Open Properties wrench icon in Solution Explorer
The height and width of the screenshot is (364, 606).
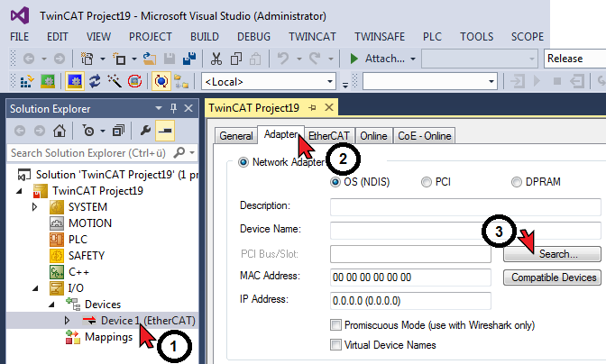click(x=145, y=131)
